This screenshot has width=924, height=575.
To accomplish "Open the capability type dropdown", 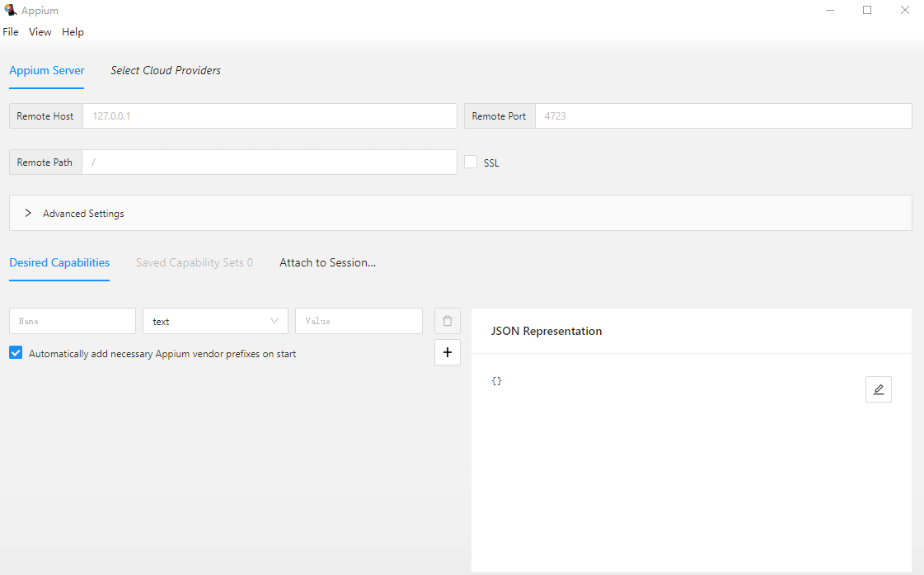I will 215,321.
